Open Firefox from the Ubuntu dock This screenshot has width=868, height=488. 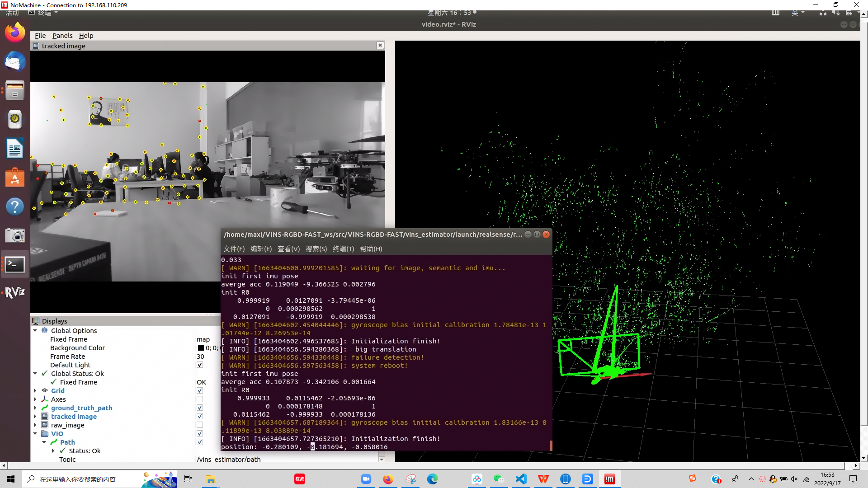tap(15, 32)
